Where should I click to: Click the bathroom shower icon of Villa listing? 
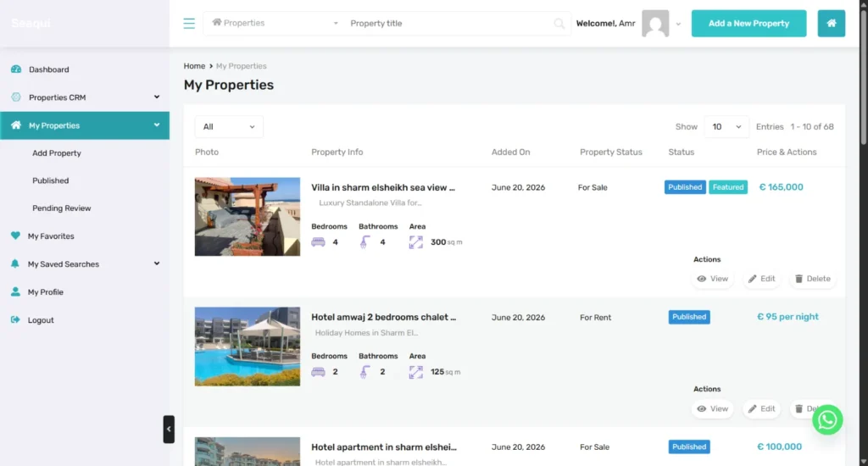tap(364, 242)
